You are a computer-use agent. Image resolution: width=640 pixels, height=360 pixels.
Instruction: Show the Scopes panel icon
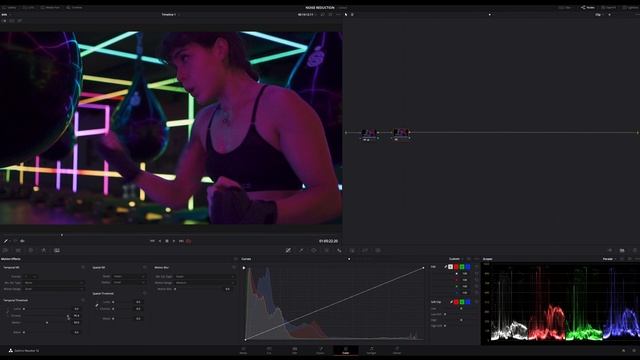coord(622,250)
